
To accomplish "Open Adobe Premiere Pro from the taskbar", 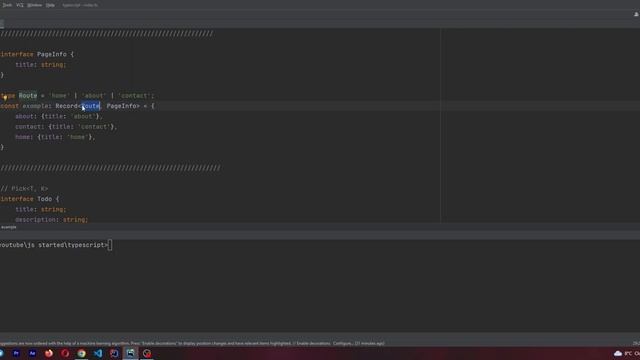I will [16, 353].
